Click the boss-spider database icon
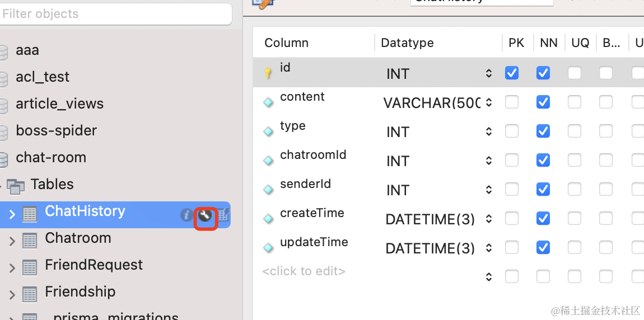Viewport: 644px width, 320px height. 3,133
